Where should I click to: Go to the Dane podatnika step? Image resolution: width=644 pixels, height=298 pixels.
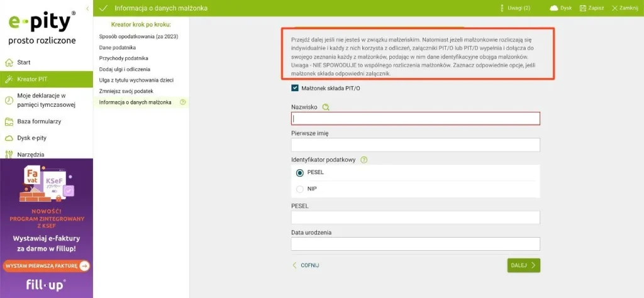[118, 47]
